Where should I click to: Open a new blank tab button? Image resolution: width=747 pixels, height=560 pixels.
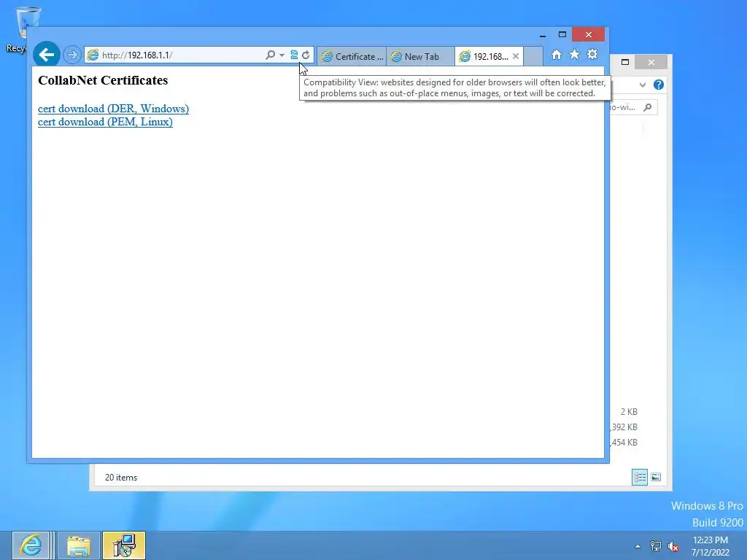[533, 56]
